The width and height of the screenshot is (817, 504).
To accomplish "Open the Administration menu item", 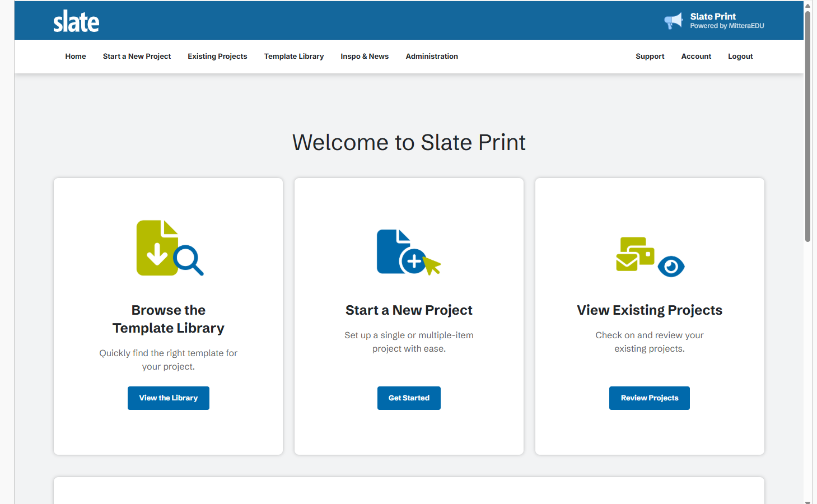I will [432, 57].
